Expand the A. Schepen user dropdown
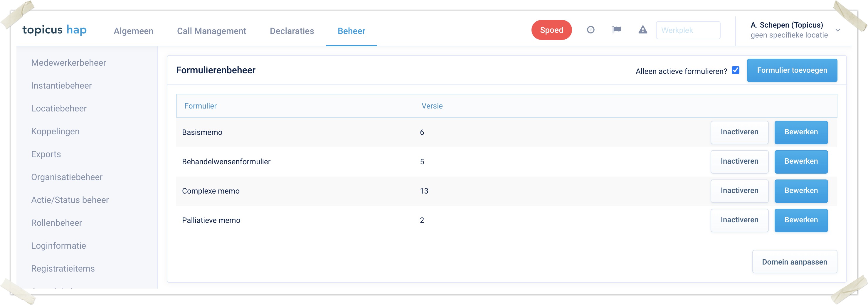The width and height of the screenshot is (868, 305). click(x=838, y=30)
